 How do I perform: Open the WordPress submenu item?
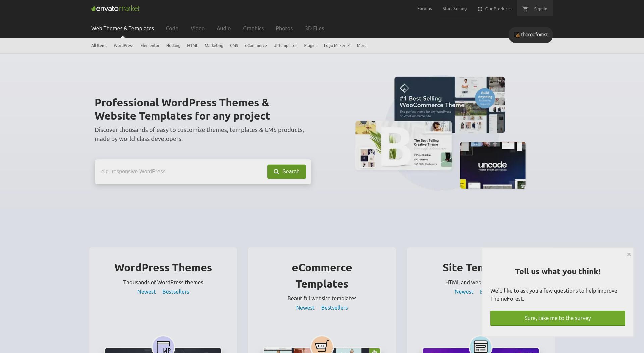click(124, 46)
